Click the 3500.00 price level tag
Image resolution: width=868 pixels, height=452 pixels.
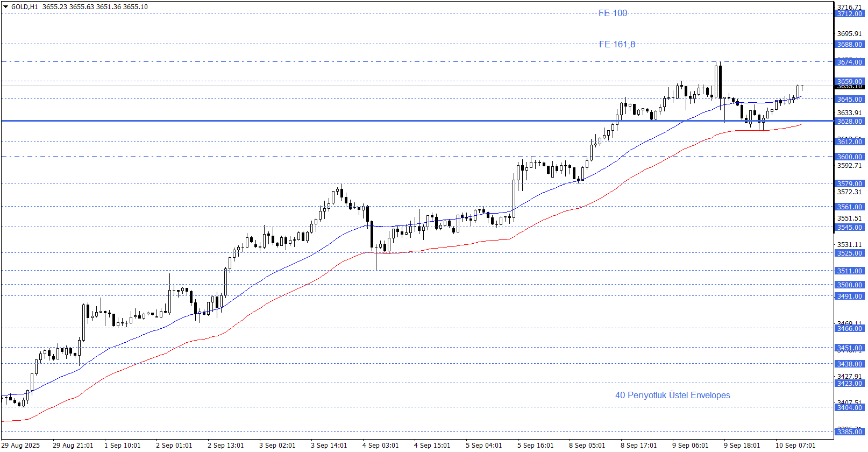pos(850,285)
